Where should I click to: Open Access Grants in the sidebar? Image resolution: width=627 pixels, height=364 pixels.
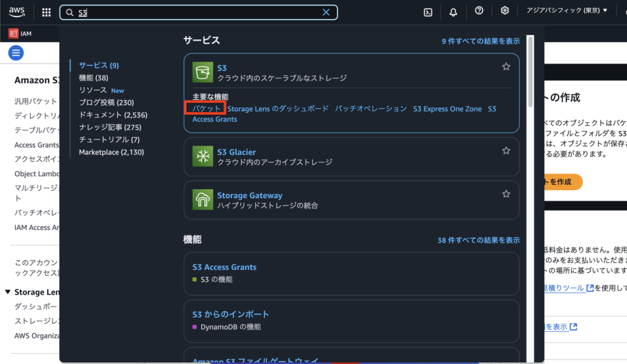pos(37,145)
